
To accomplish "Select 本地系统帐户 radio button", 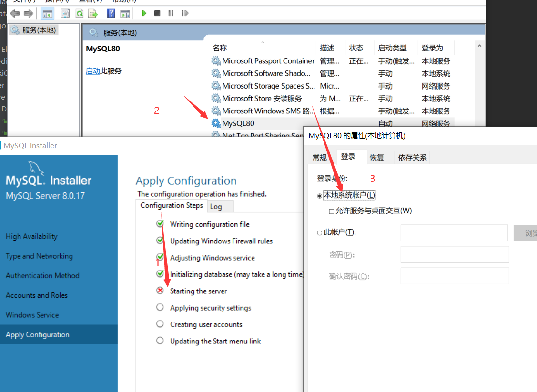I will (x=320, y=196).
